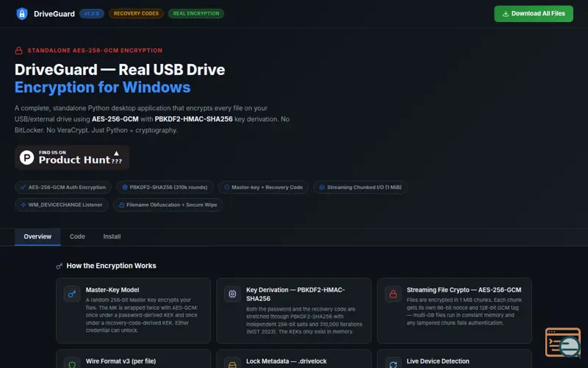Click the STANDALONE AES-256-GCM ENCRYPTION label
This screenshot has width=588, height=368.
tap(95, 50)
